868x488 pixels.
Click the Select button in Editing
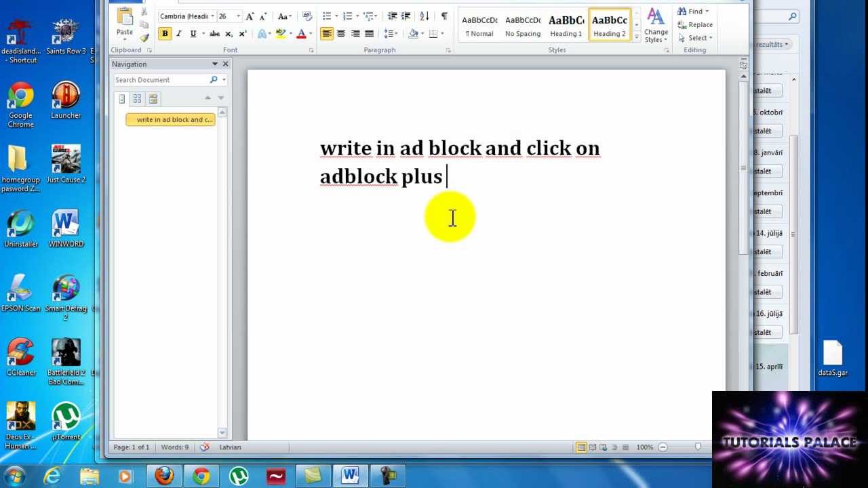click(695, 38)
